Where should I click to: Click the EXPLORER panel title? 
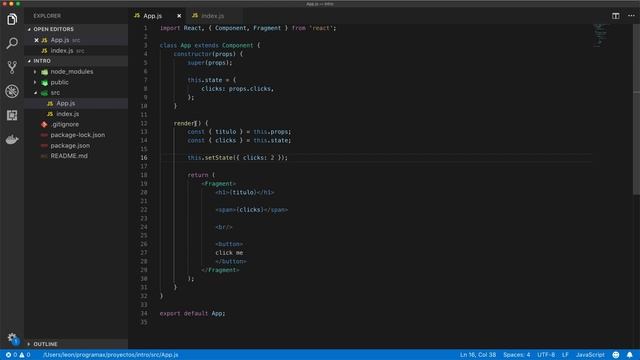tap(47, 16)
